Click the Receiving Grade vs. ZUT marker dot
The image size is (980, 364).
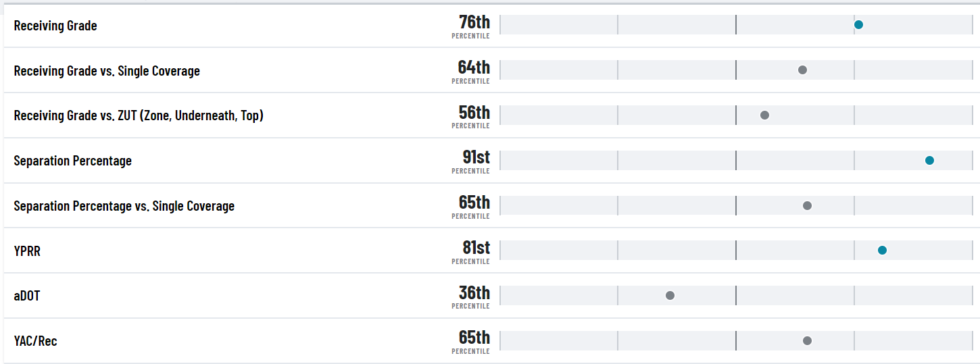coord(764,115)
